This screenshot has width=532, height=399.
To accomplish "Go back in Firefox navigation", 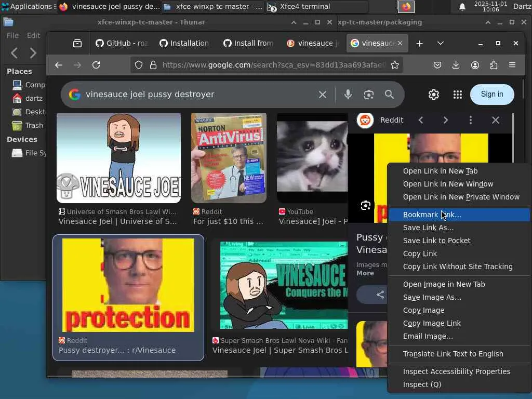I will [x=59, y=65].
